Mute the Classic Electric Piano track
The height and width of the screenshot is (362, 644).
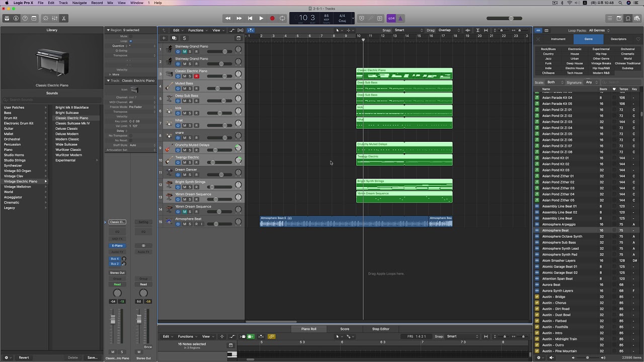tap(184, 76)
